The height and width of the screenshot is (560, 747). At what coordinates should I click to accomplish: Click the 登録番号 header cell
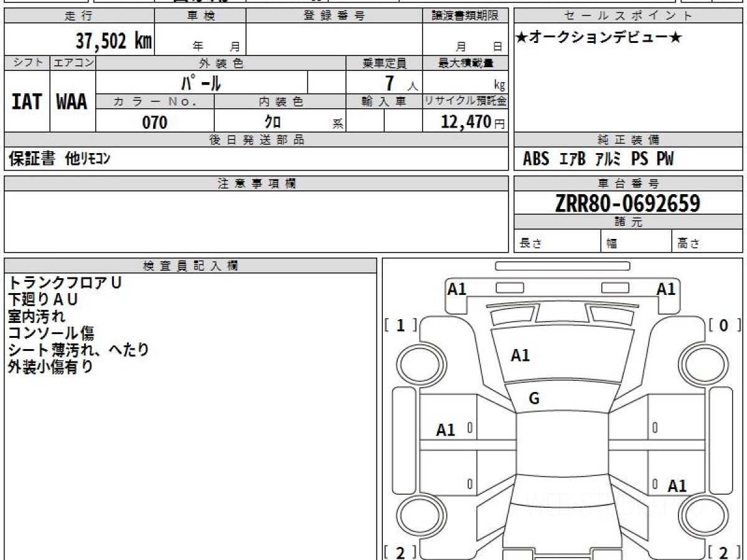point(334,16)
